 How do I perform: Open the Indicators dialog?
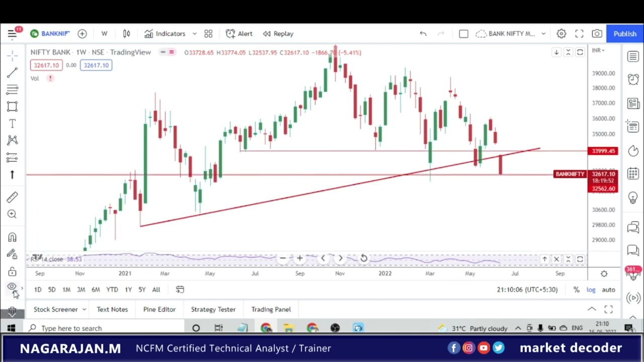[x=165, y=34]
